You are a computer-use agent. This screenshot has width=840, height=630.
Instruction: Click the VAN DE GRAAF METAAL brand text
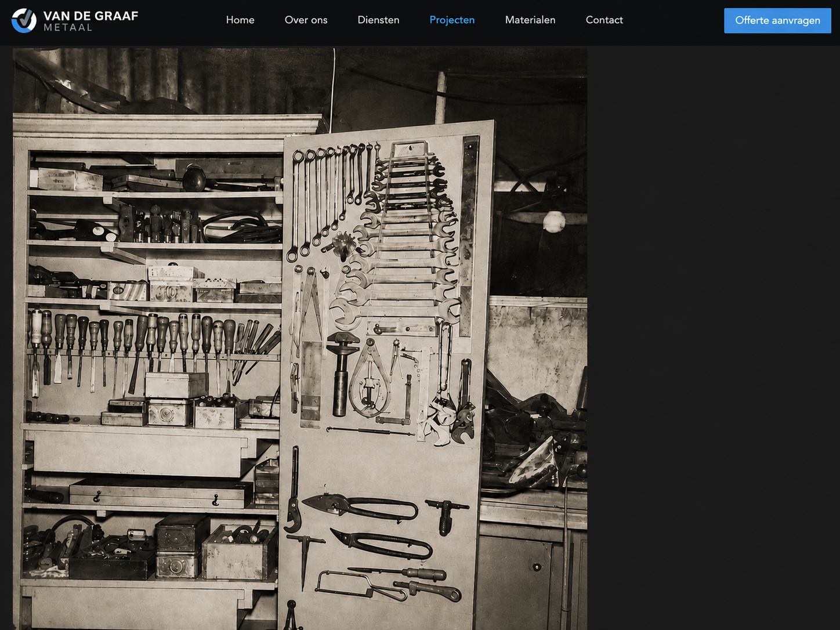[90, 20]
